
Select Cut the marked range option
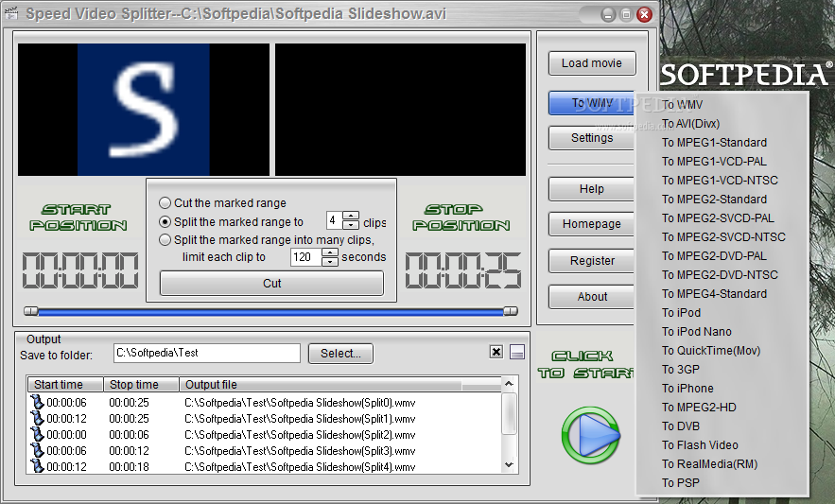[165, 203]
